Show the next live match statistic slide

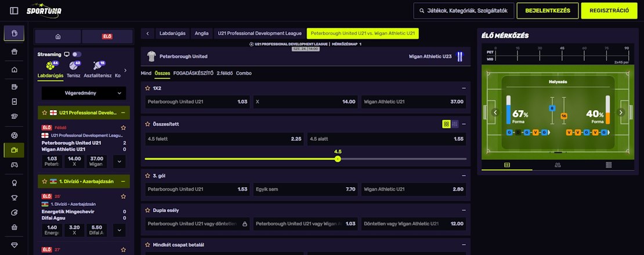click(621, 112)
